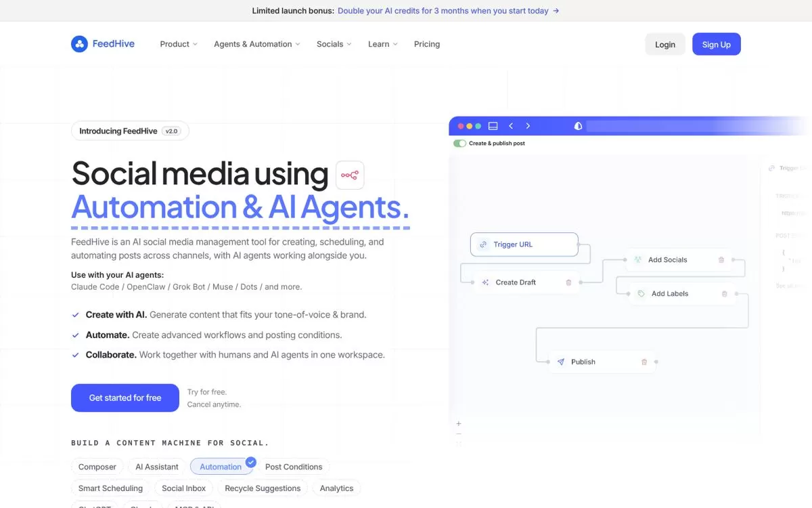812x508 pixels.
Task: Go forward with mock browser right arrow
Action: click(x=528, y=126)
